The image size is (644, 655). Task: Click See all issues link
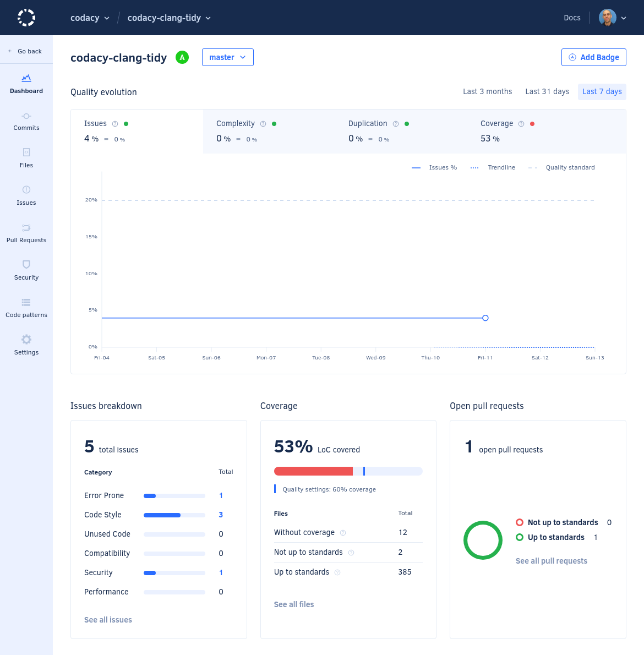(x=108, y=620)
